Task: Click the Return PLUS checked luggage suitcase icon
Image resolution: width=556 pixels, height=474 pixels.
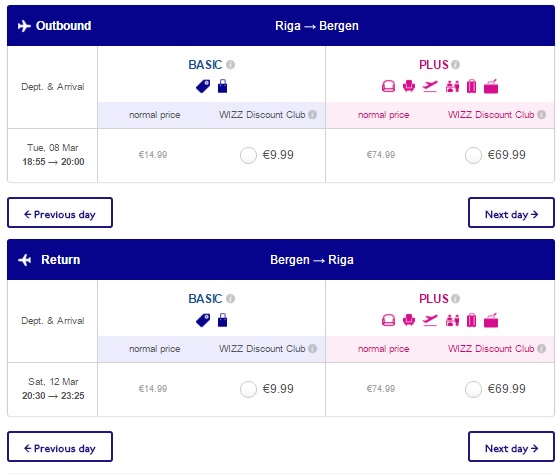Action: tap(472, 320)
